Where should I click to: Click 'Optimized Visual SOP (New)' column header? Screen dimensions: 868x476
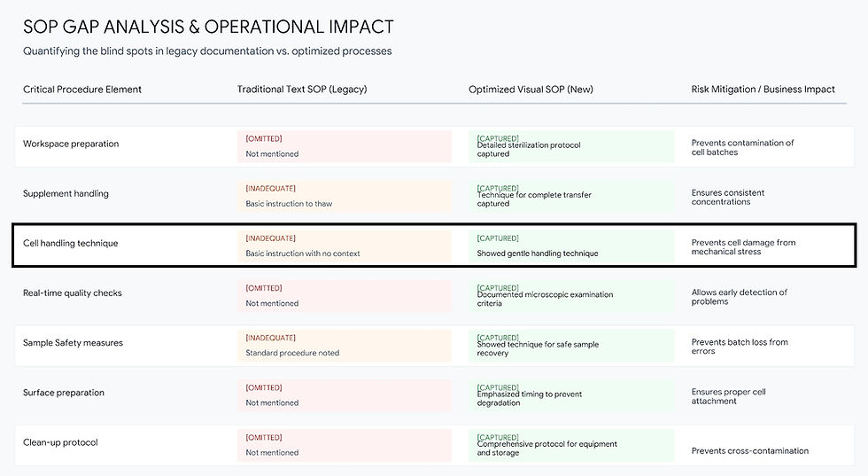531,90
